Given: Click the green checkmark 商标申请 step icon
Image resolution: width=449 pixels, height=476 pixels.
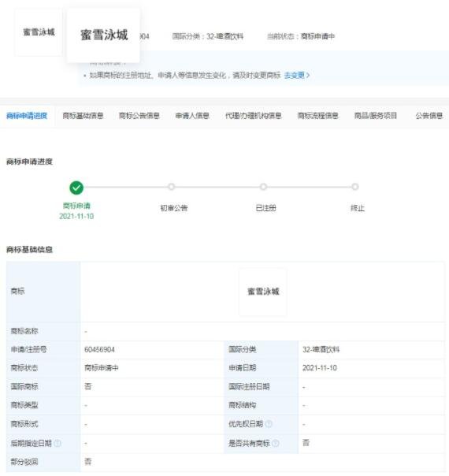Looking at the screenshot, I should (x=76, y=188).
